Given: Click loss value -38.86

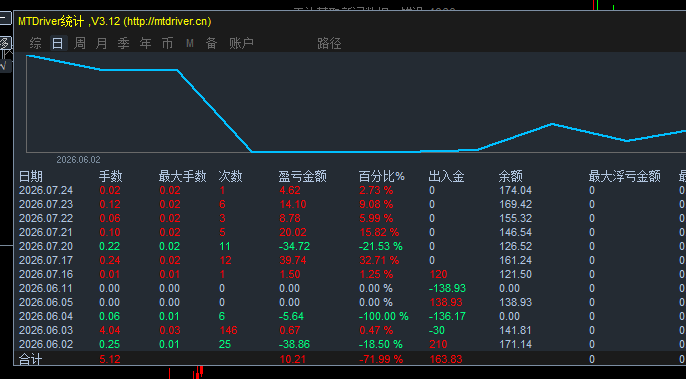Looking at the screenshot, I should point(294,344).
